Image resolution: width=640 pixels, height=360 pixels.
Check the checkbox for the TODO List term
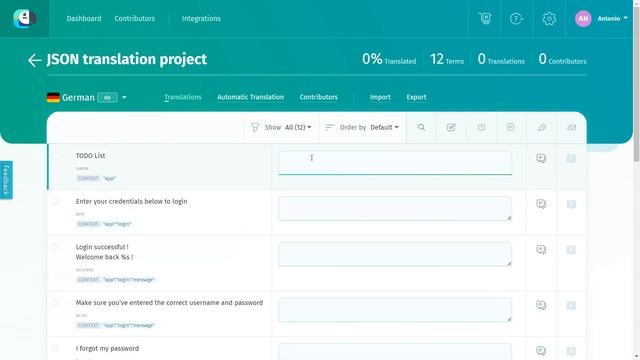click(55, 156)
